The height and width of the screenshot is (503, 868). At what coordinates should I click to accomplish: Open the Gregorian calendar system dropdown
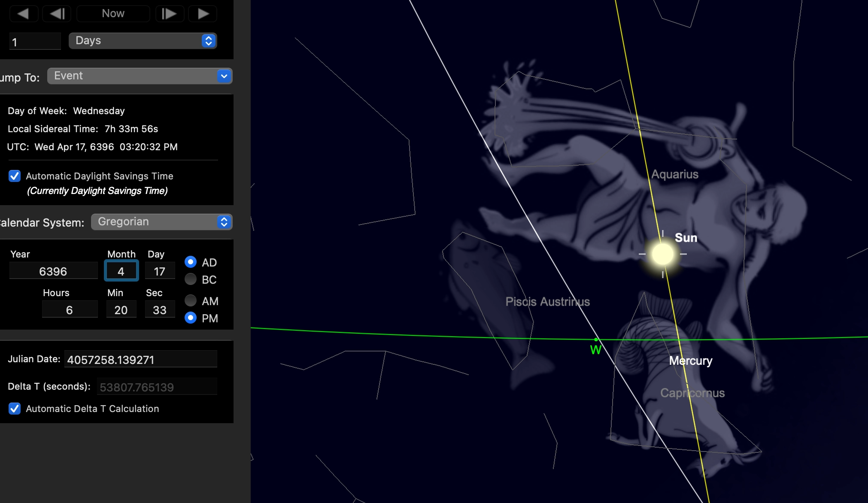pos(162,222)
